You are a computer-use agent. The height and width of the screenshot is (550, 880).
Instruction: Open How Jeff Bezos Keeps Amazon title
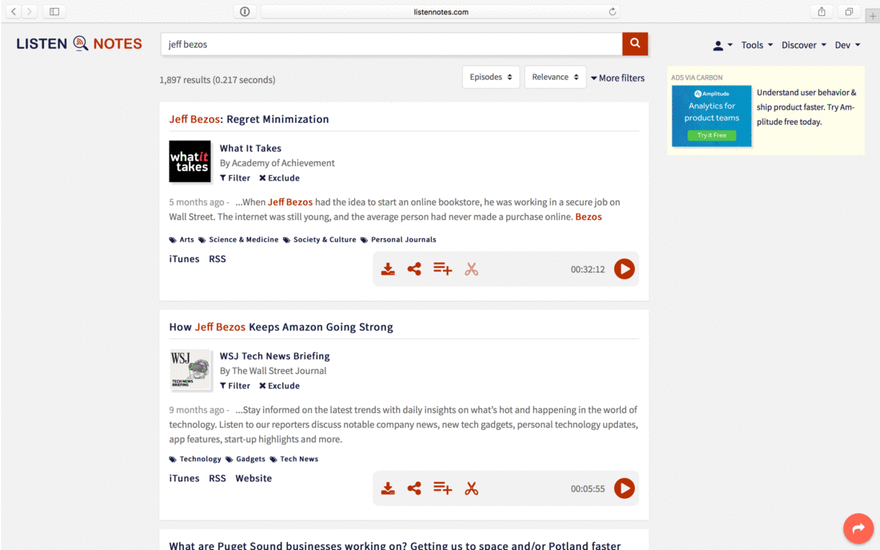(281, 327)
